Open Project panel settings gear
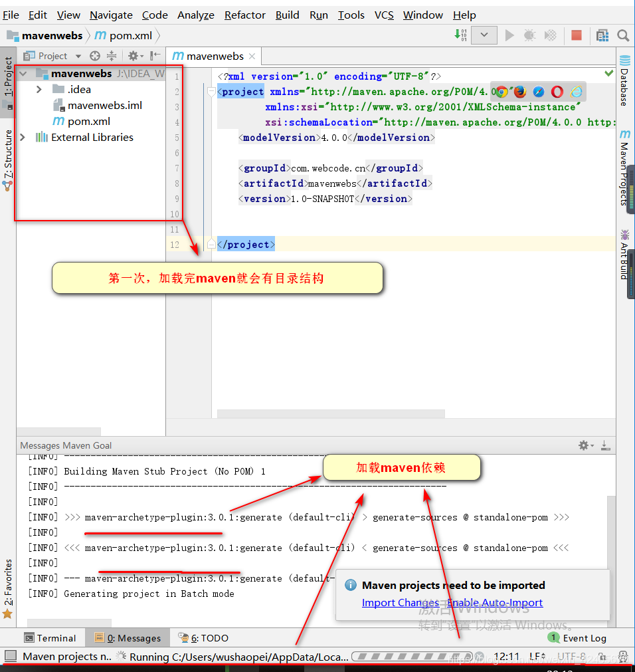The image size is (635, 672). 135,56
